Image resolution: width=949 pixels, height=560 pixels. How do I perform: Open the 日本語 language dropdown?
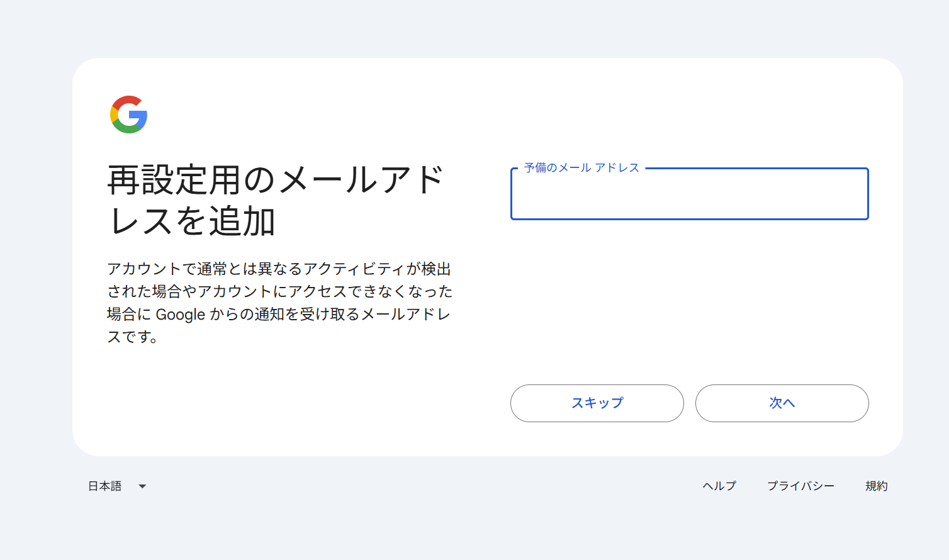click(117, 486)
